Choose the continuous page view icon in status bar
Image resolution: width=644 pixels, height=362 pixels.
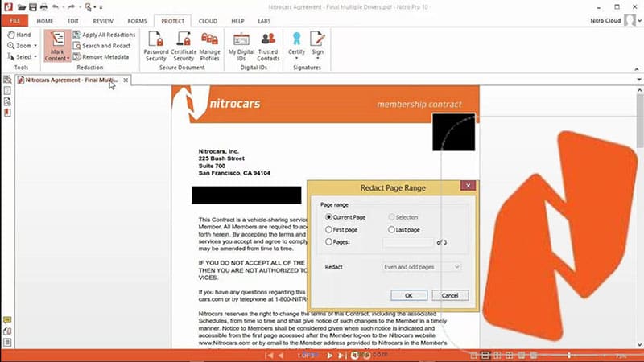(x=485, y=356)
